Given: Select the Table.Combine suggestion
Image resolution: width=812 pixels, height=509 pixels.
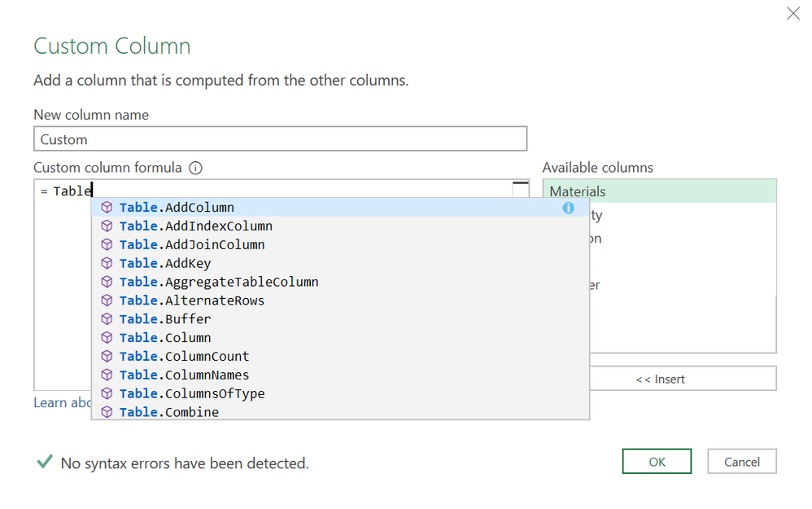Looking at the screenshot, I should pos(340,411).
